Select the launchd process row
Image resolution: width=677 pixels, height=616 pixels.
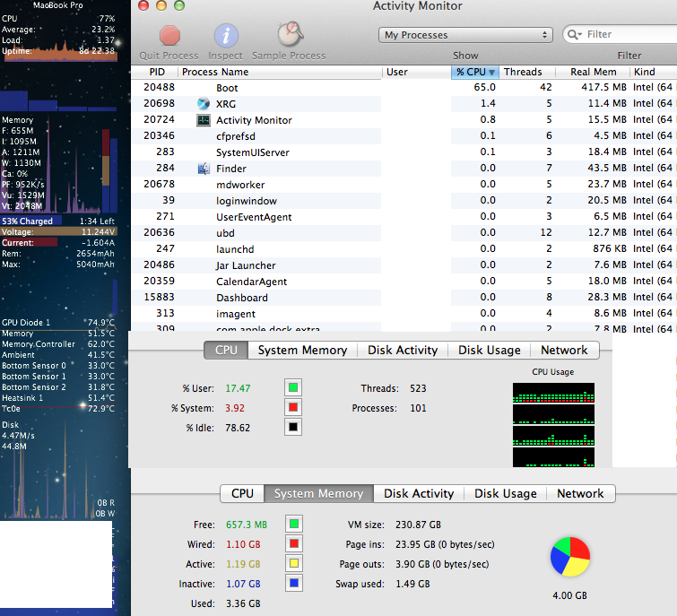pos(404,249)
